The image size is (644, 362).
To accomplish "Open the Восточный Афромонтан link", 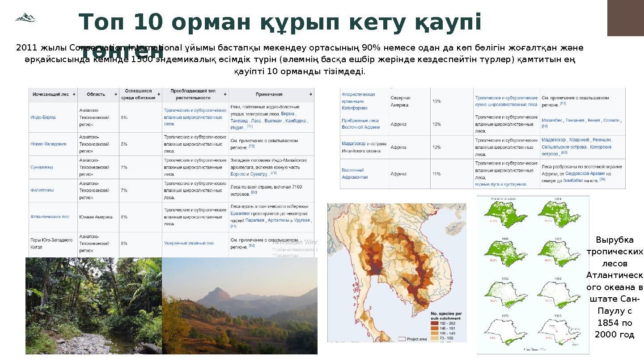I will tap(355, 173).
